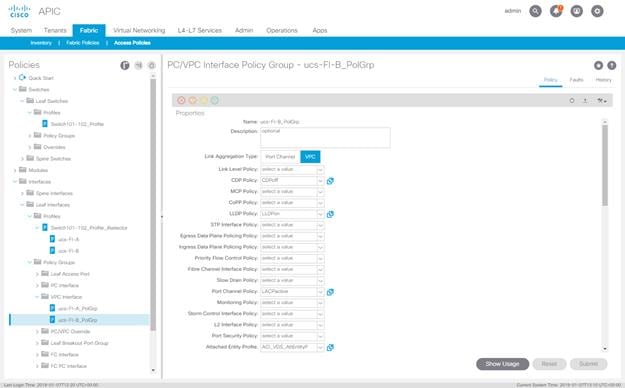Click the red critical fault icon

[181, 100]
